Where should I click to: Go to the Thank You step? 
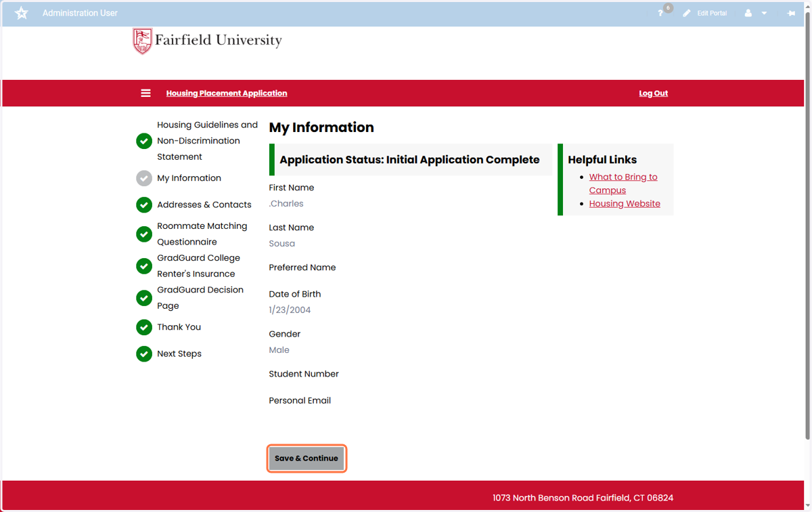click(179, 327)
